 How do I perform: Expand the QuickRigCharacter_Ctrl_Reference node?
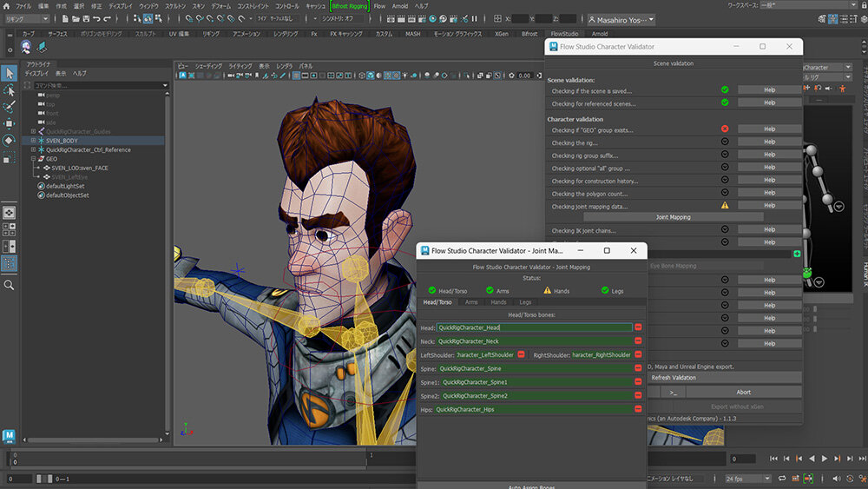33,149
